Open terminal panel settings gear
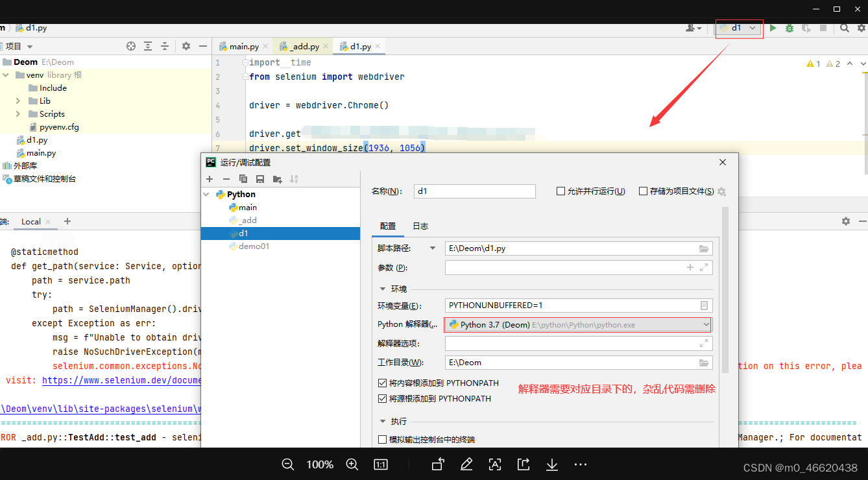Viewport: 868px width, 480px height. [846, 221]
